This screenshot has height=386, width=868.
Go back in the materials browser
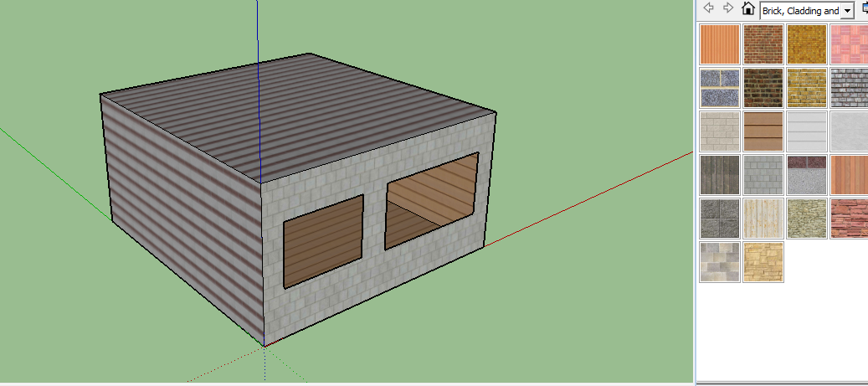click(709, 8)
